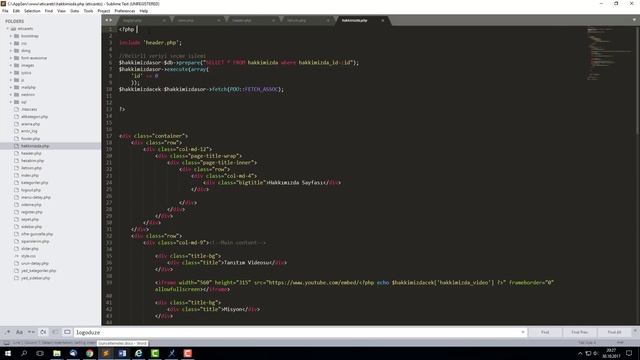
Task: Toggle highlight matches option
Action: 67,332
